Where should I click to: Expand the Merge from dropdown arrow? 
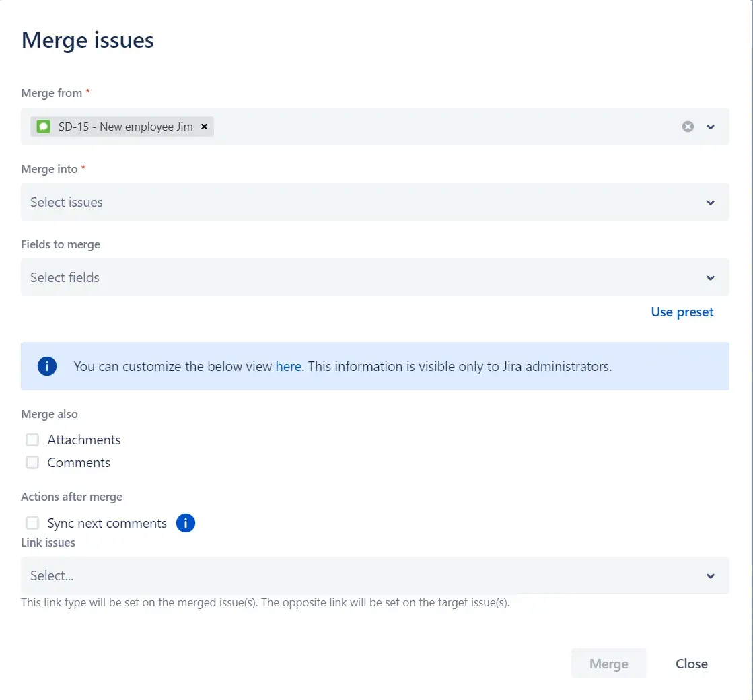click(711, 127)
